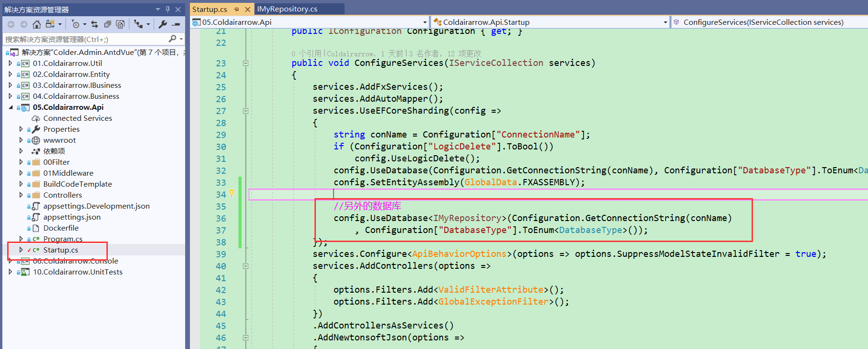Screen dimensions: 868x349
Task: Expand the 04.Coldairarrow.Business project node
Action: coord(10,96)
